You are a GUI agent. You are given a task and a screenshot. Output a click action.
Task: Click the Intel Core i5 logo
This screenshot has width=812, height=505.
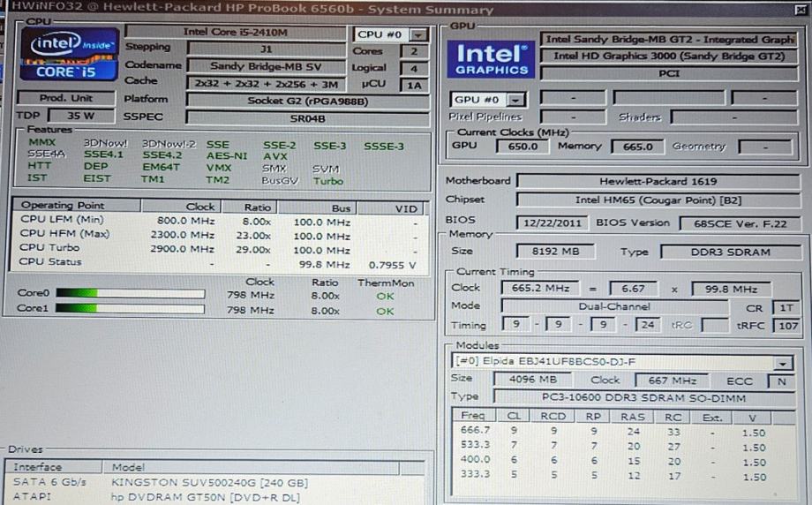click(x=70, y=55)
